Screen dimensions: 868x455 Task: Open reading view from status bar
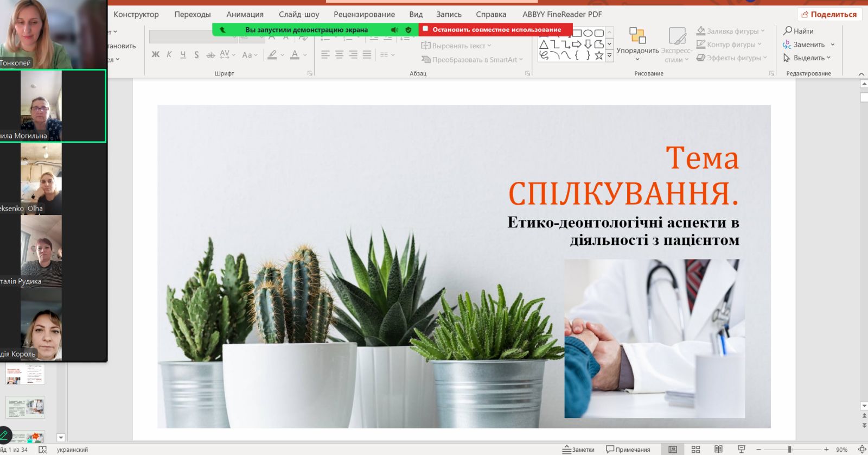pos(718,449)
